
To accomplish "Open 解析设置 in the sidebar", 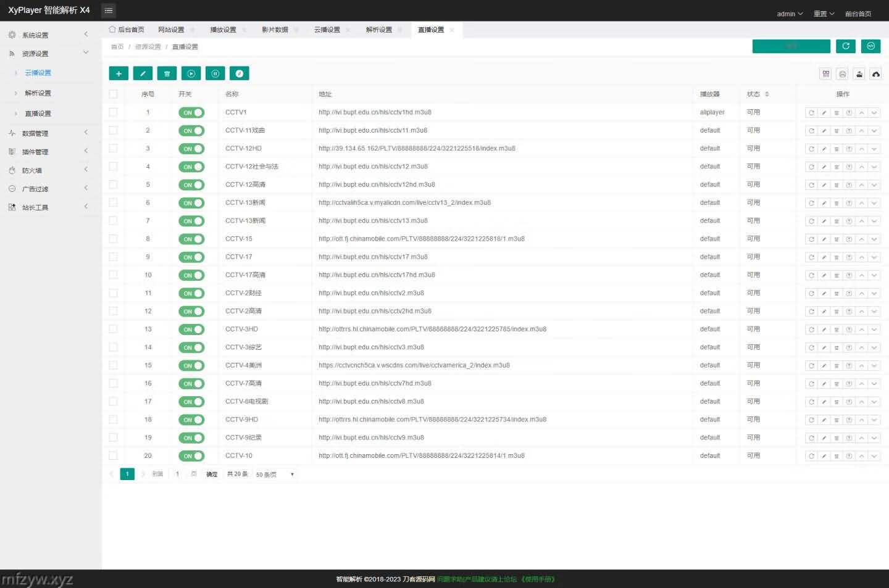I will click(x=38, y=93).
